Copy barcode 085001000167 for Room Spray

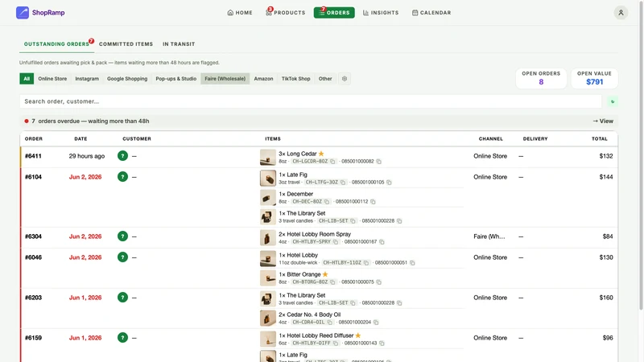382,242
